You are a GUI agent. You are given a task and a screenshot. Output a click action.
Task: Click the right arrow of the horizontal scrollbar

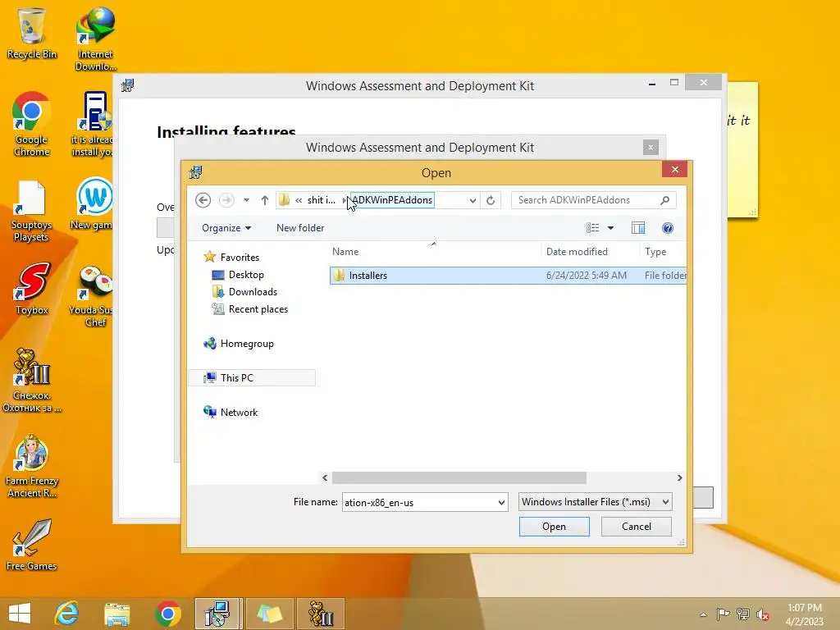pos(679,477)
